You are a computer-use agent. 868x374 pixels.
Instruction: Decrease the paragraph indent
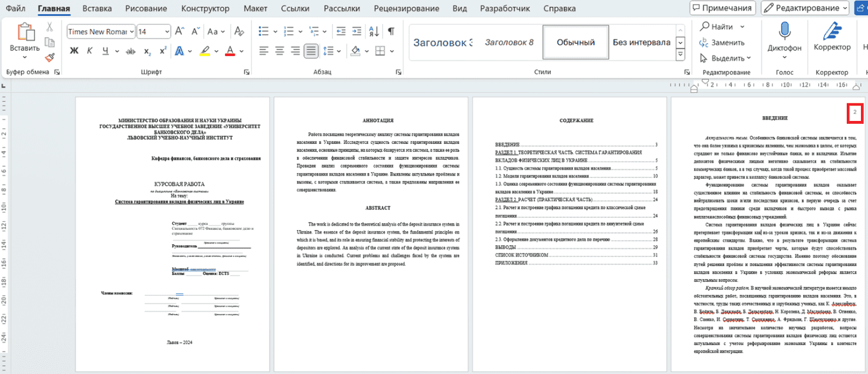341,31
